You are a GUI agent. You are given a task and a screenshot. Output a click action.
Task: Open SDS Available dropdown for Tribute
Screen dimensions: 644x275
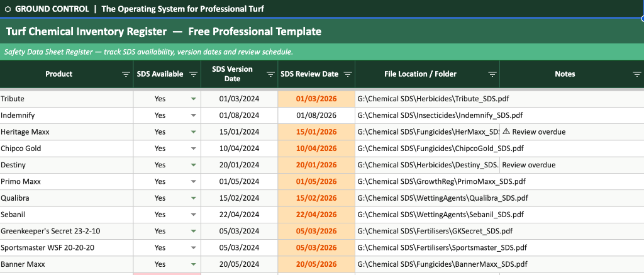tap(194, 99)
